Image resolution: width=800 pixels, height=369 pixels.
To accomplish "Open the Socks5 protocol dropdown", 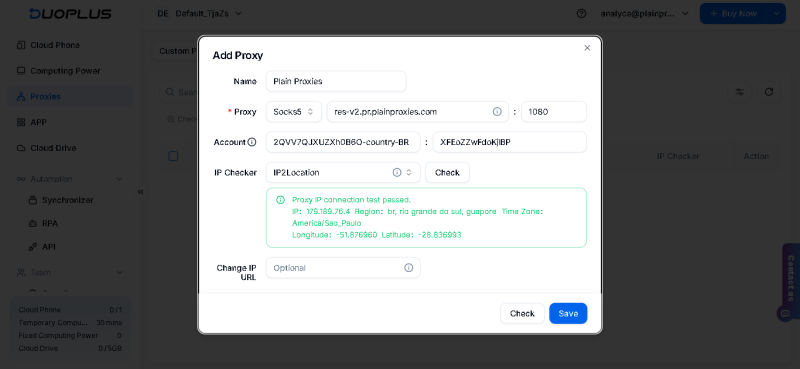I will click(x=294, y=112).
